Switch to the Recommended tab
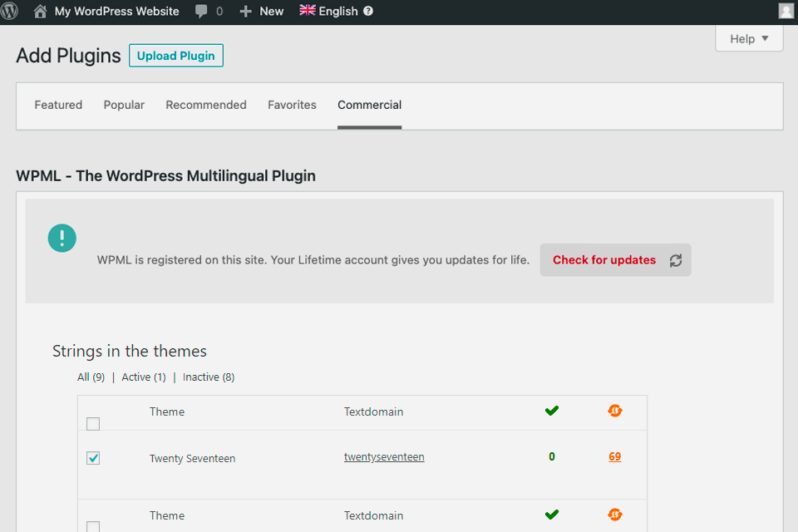The width and height of the screenshot is (798, 532). pos(206,105)
